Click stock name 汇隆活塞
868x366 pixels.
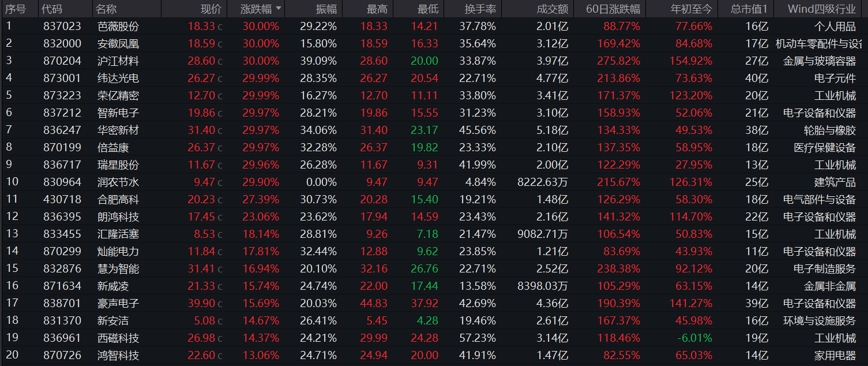pyautogui.click(x=118, y=234)
